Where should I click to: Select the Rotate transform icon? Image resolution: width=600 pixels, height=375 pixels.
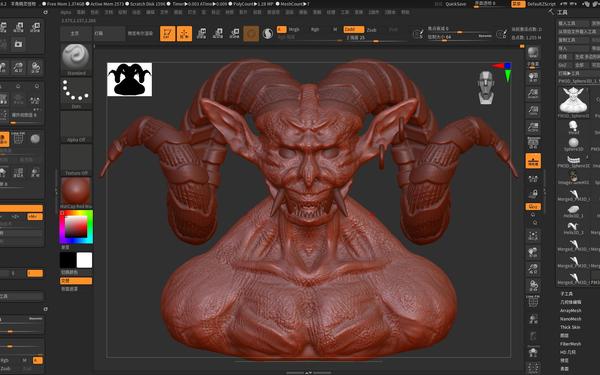(235, 33)
